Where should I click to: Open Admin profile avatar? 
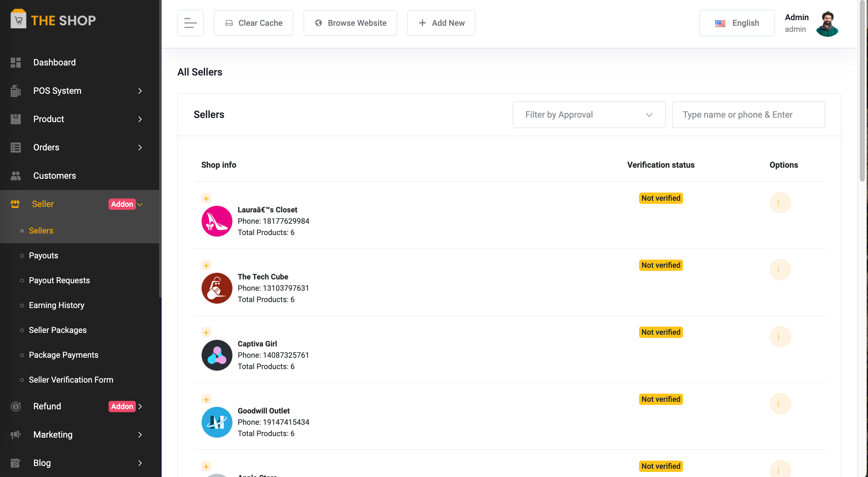pos(827,24)
